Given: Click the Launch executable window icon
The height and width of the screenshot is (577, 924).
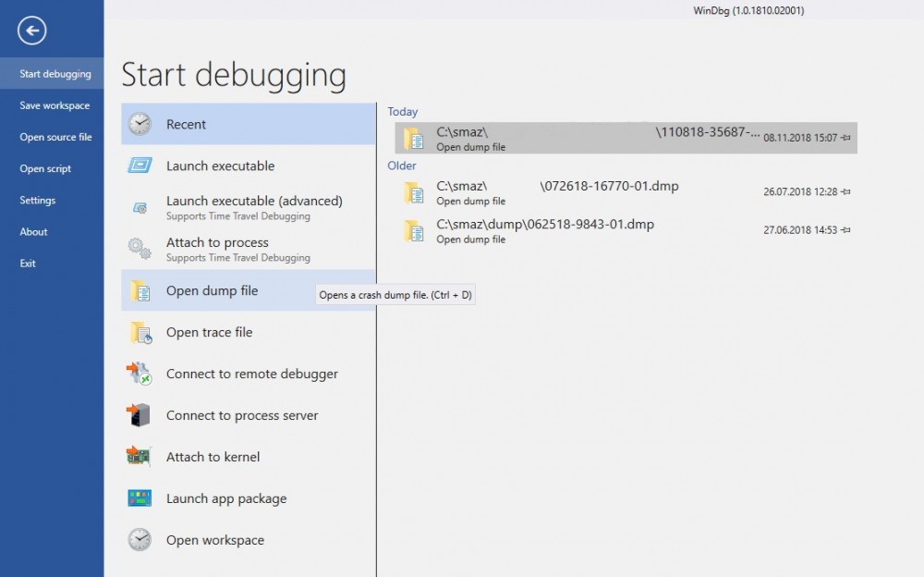Looking at the screenshot, I should [140, 166].
